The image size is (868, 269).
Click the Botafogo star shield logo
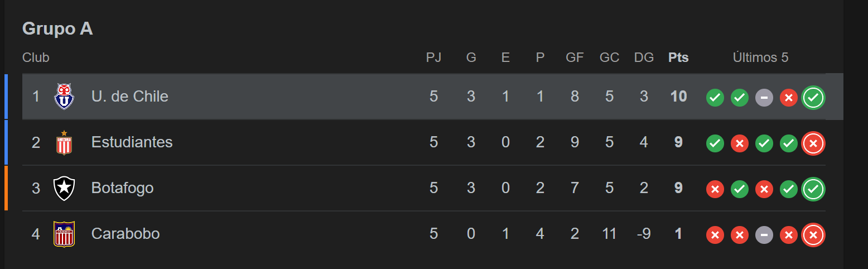(64, 189)
